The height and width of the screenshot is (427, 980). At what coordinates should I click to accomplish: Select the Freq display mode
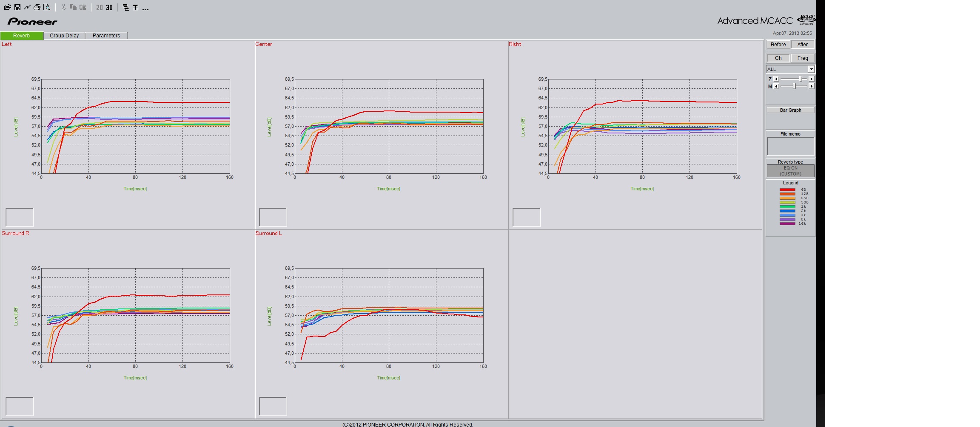pyautogui.click(x=802, y=58)
